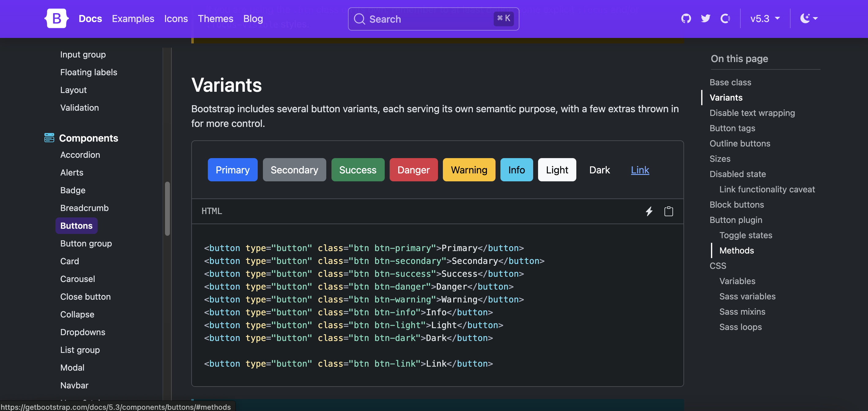
Task: Click the white Light button
Action: coord(557,170)
